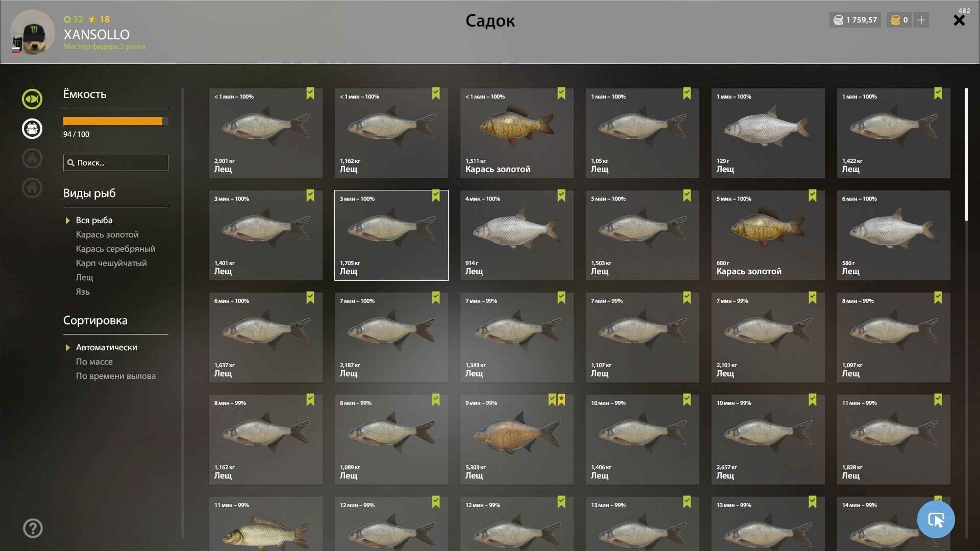Click the orange capacity bar 94 / 100

tap(116, 121)
